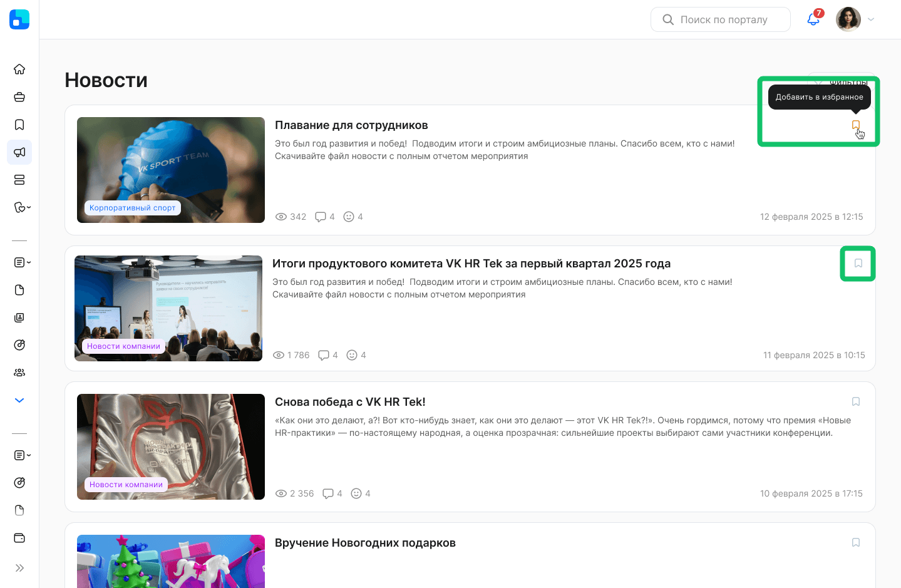This screenshot has width=901, height=588.
Task: Click the reaction smiley on the swimming news card
Action: [x=349, y=217]
